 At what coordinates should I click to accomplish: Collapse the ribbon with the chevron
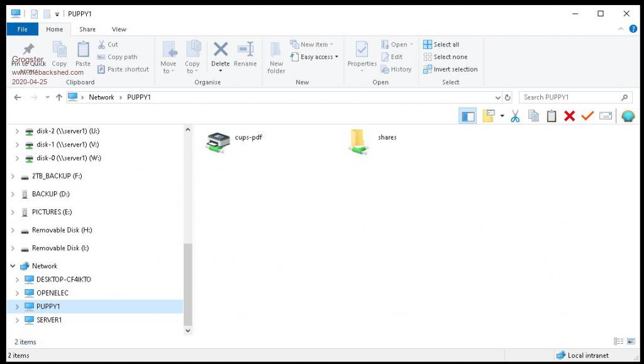pos(621,29)
